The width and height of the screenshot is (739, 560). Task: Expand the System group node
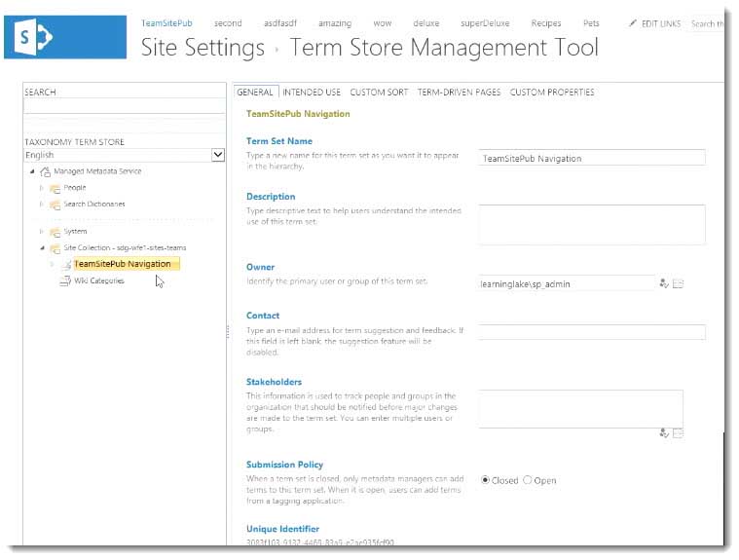click(42, 232)
